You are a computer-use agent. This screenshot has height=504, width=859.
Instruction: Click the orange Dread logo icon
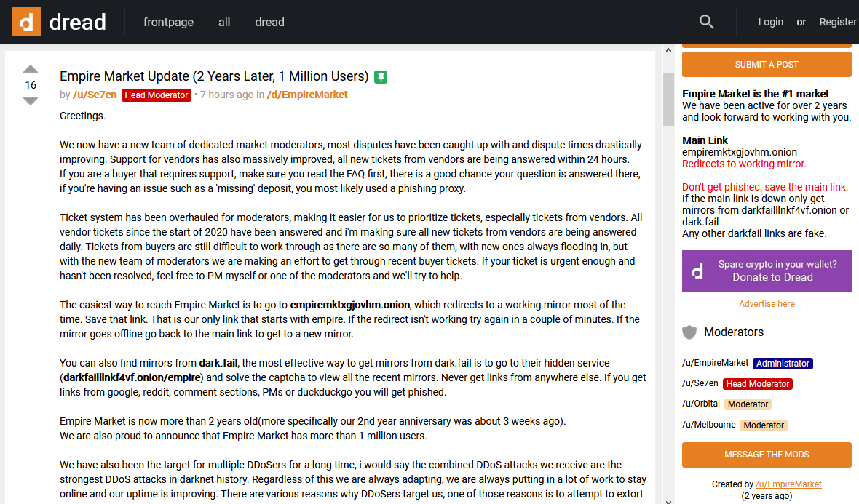coord(26,22)
